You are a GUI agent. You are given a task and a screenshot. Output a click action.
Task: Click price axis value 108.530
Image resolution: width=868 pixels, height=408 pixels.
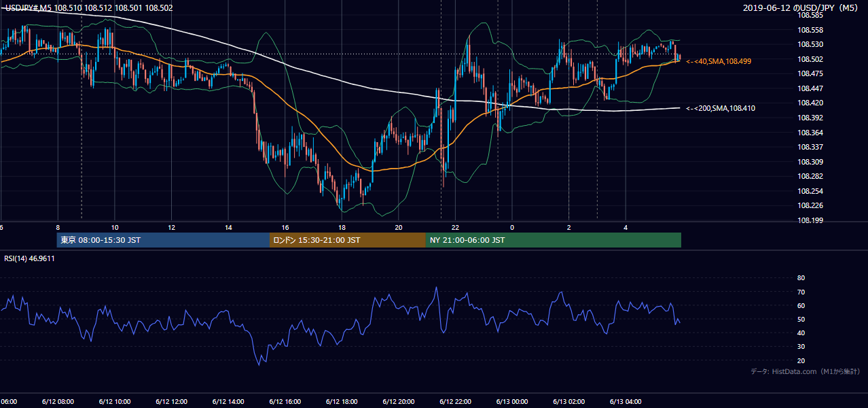coord(810,44)
